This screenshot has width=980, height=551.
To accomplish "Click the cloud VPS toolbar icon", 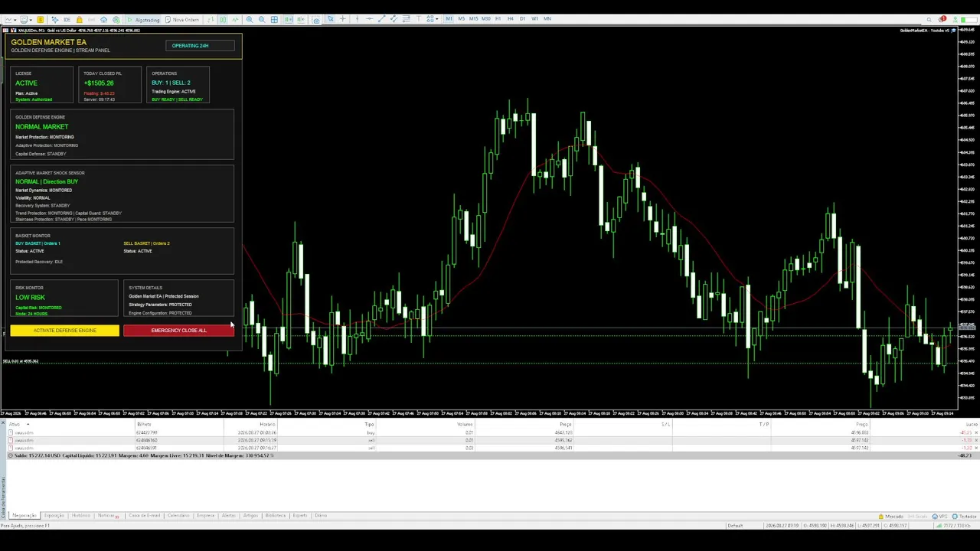I will coord(103,19).
